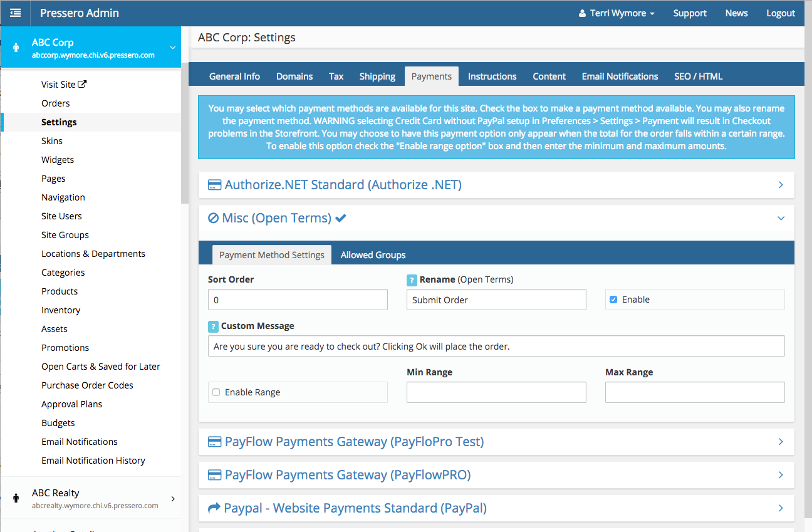Open Email Notification History in the sidebar
The image size is (812, 532).
point(93,461)
